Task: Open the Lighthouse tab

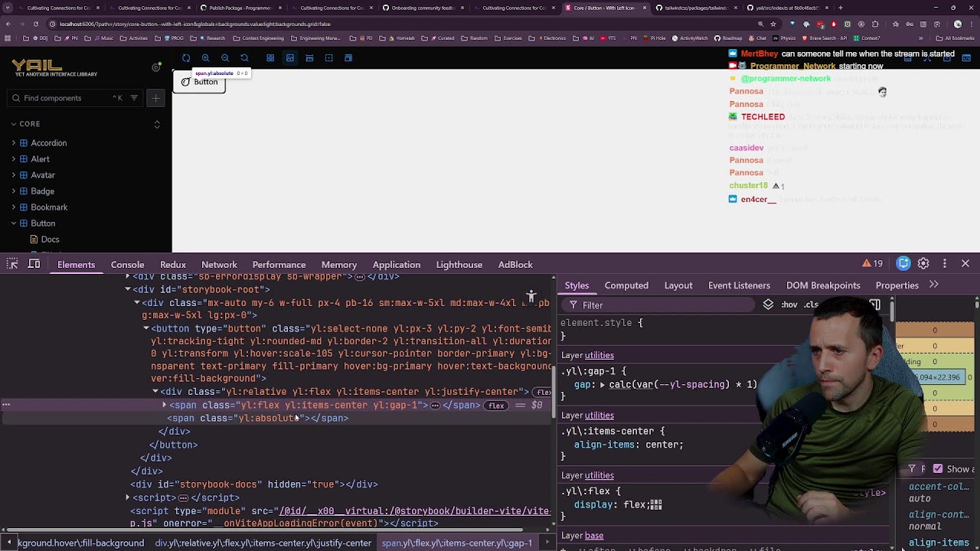Action: click(x=459, y=265)
